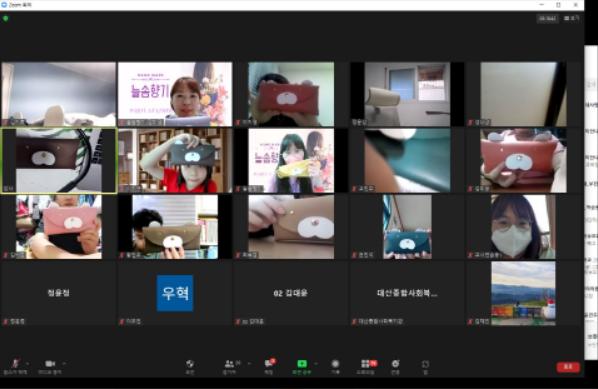Show meeting encryption info via green shield

[6, 18]
